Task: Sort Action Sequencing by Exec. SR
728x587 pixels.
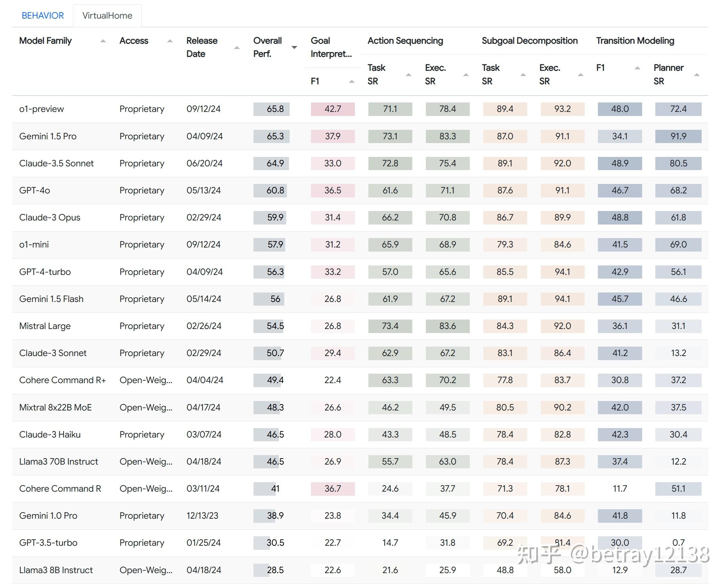Action: 466,75
